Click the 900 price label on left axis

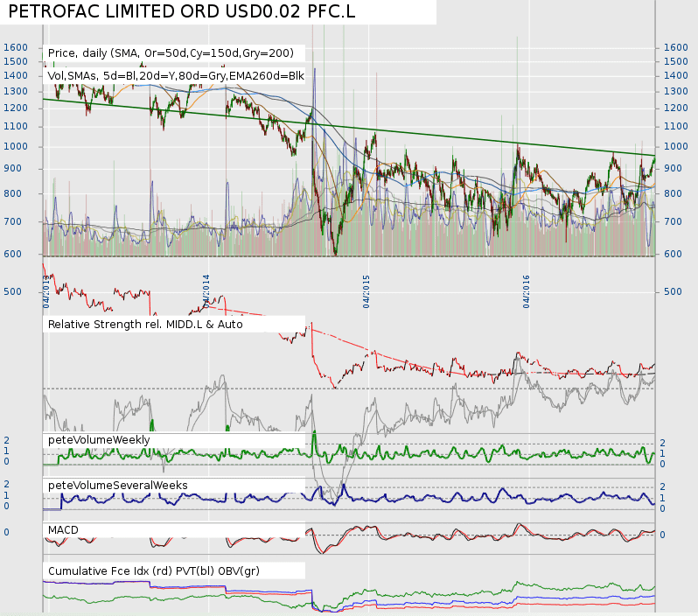12,168
